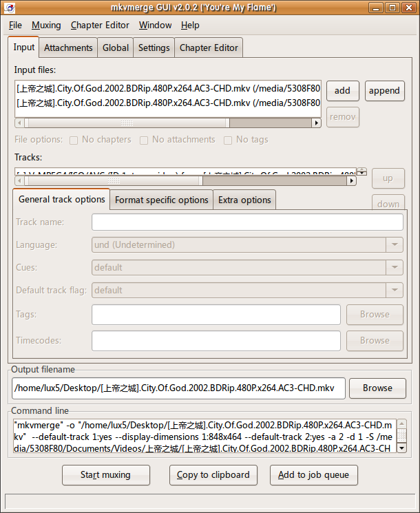420x513 pixels.
Task: Select the first City.Of.God input file row
Action: pyautogui.click(x=168, y=89)
